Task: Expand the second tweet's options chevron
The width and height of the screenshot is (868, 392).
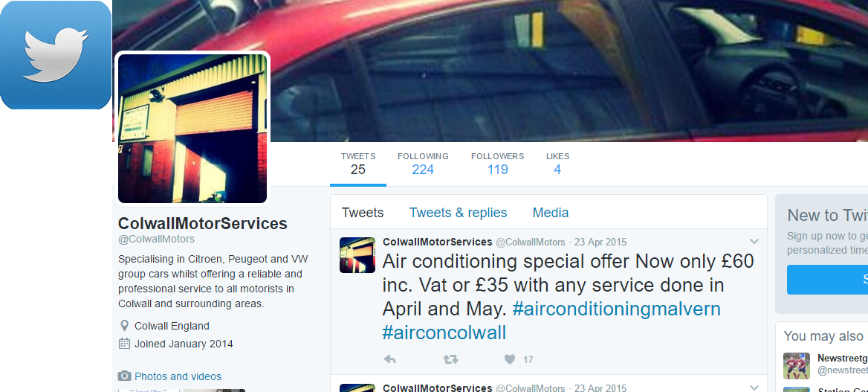Action: 754,387
